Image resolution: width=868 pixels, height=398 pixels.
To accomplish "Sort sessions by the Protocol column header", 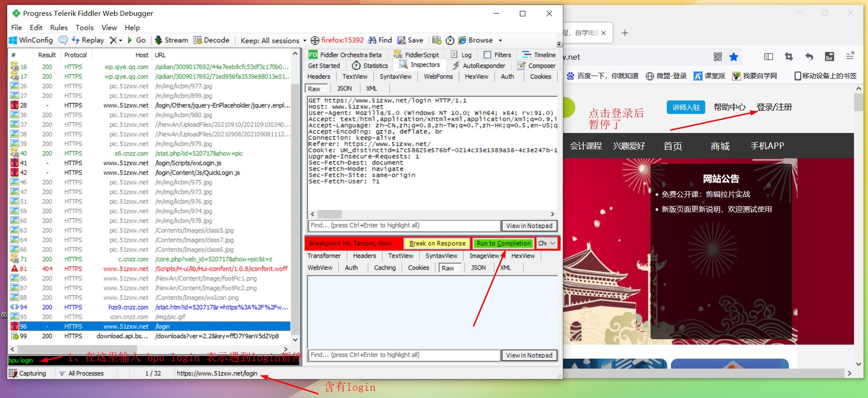I will click(x=75, y=55).
